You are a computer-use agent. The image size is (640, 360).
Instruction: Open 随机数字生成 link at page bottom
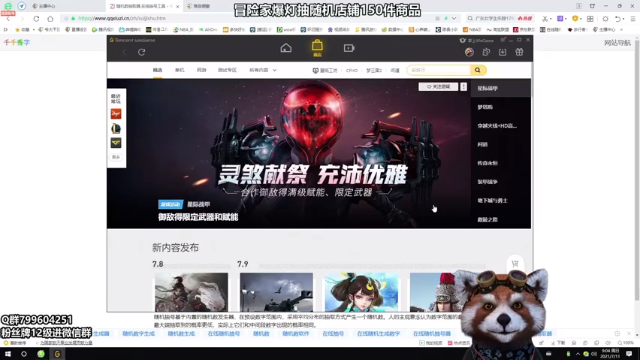139,333
